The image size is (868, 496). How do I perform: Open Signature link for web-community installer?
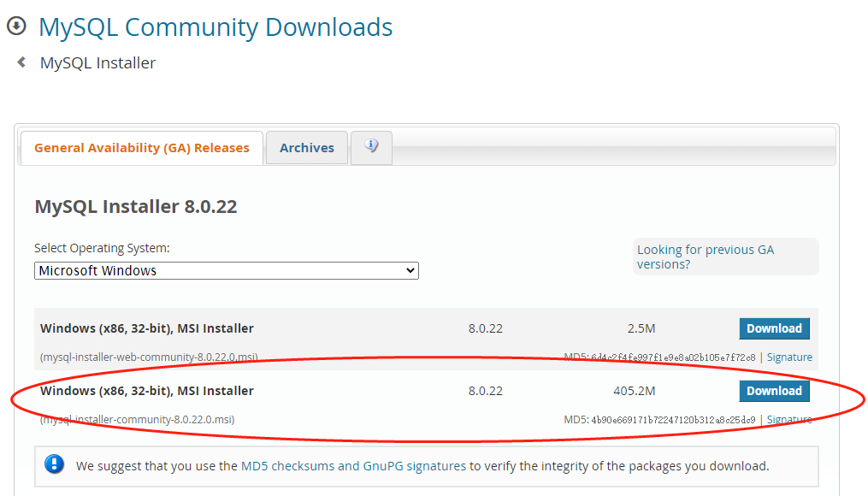click(x=789, y=357)
